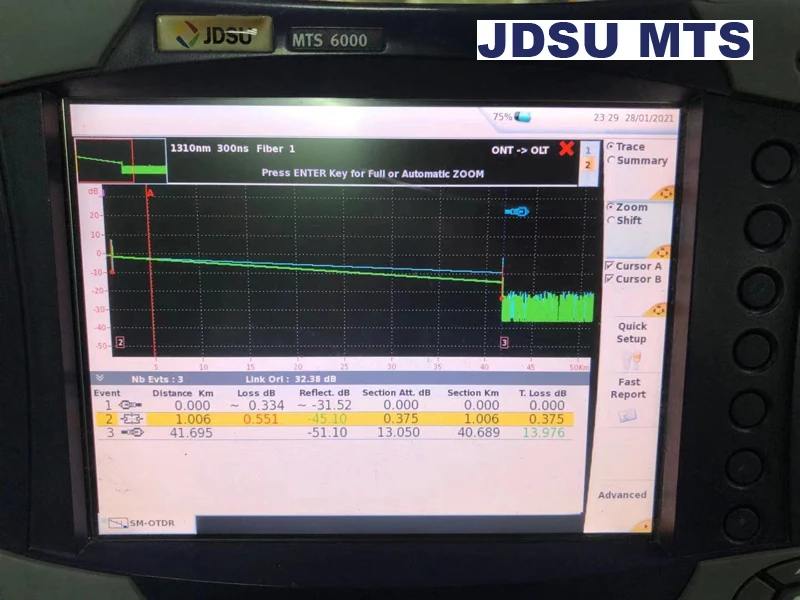Click the trace overview thumbnail
800x600 pixels.
121,160
